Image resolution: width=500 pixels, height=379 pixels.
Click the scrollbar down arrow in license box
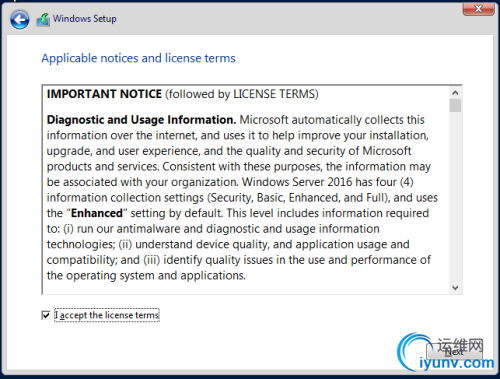[x=455, y=288]
